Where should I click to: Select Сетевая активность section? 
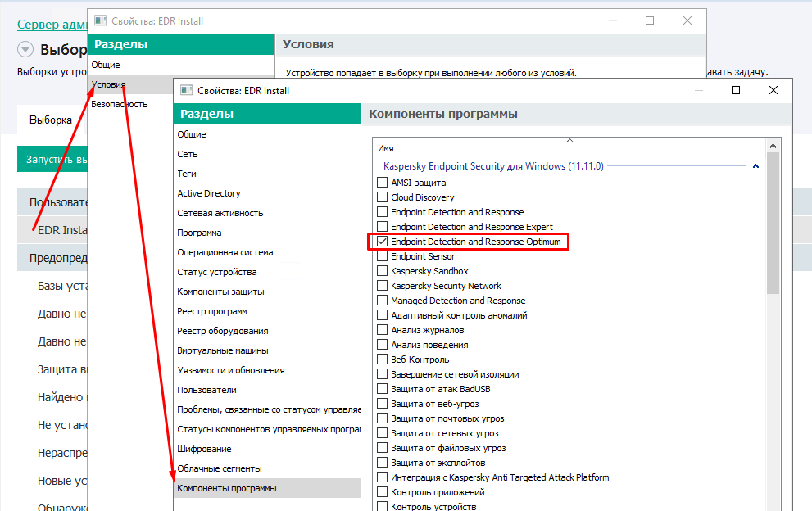tap(267, 213)
